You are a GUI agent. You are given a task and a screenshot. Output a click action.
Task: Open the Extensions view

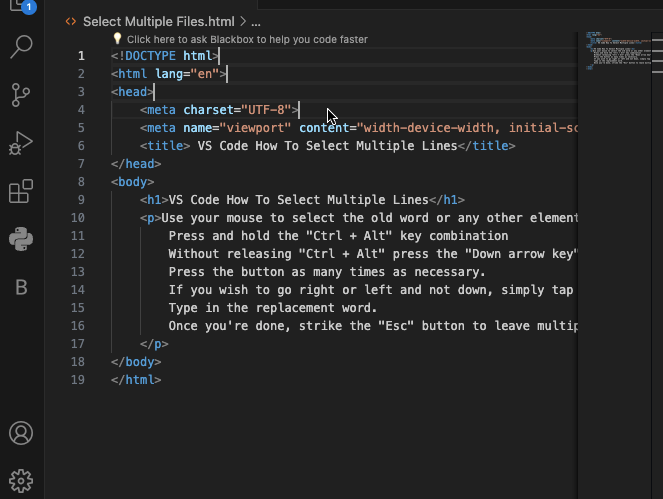click(x=21, y=191)
